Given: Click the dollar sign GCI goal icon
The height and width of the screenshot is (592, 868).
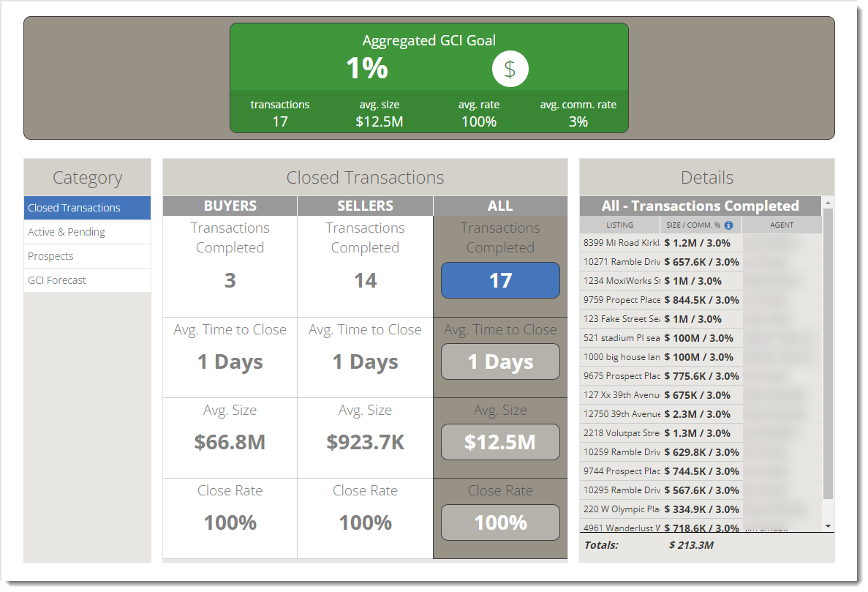Looking at the screenshot, I should point(510,70).
